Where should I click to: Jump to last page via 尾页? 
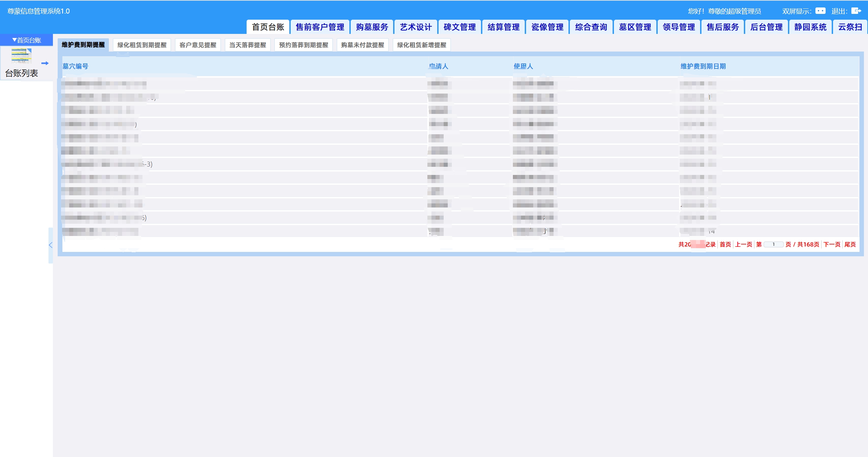(850, 244)
